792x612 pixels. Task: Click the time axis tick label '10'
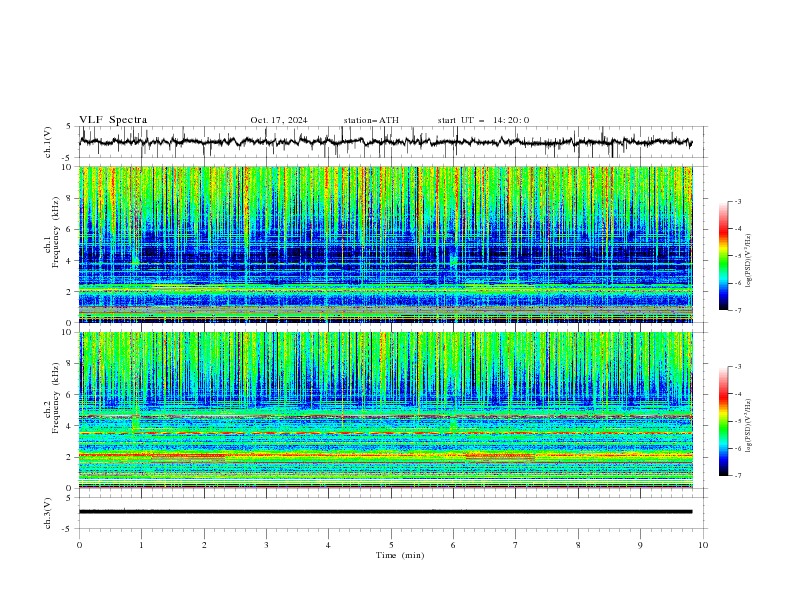pos(703,545)
